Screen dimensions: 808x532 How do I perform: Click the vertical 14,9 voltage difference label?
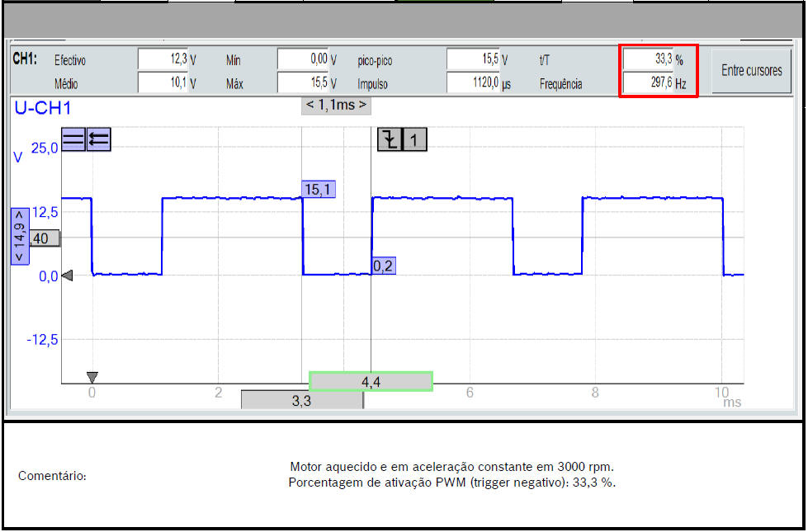[19, 235]
